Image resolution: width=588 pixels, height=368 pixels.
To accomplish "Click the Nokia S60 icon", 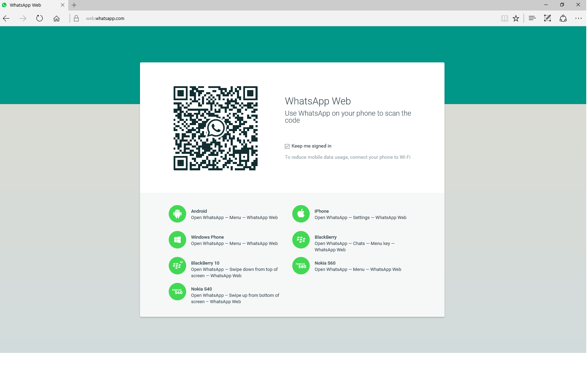I will click(301, 266).
